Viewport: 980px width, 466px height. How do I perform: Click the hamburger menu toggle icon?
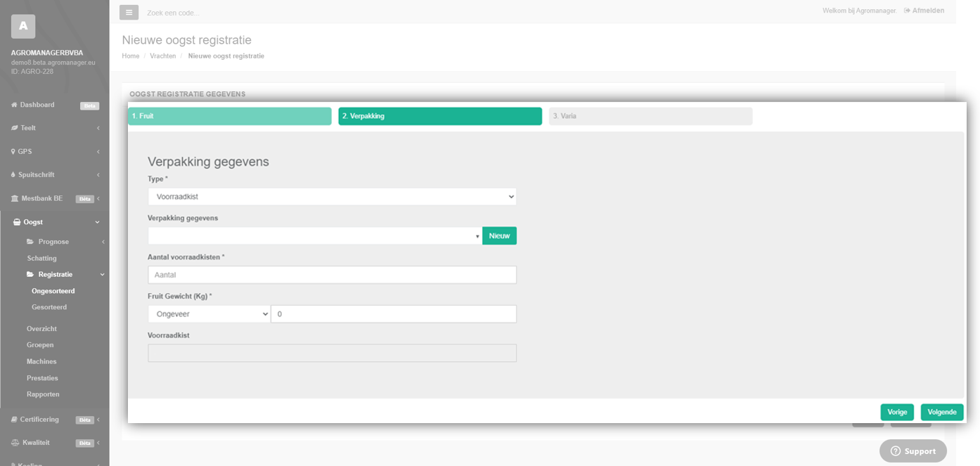(x=129, y=13)
